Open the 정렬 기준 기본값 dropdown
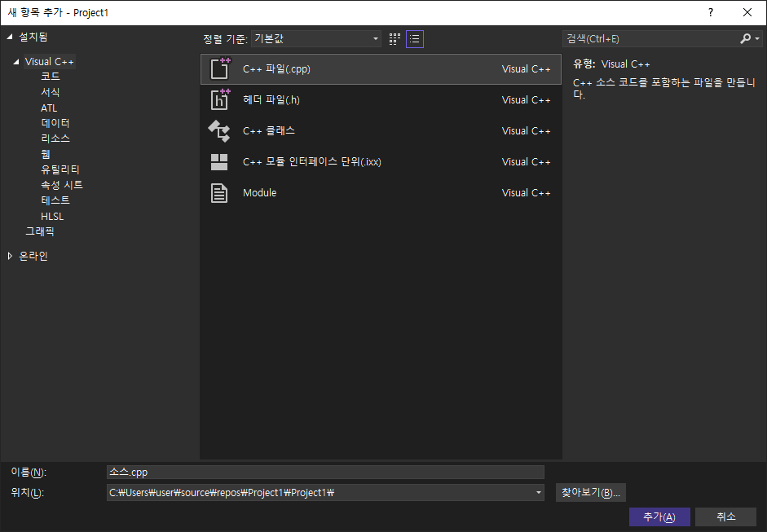Screen dimensions: 767x532 click(x=316, y=38)
